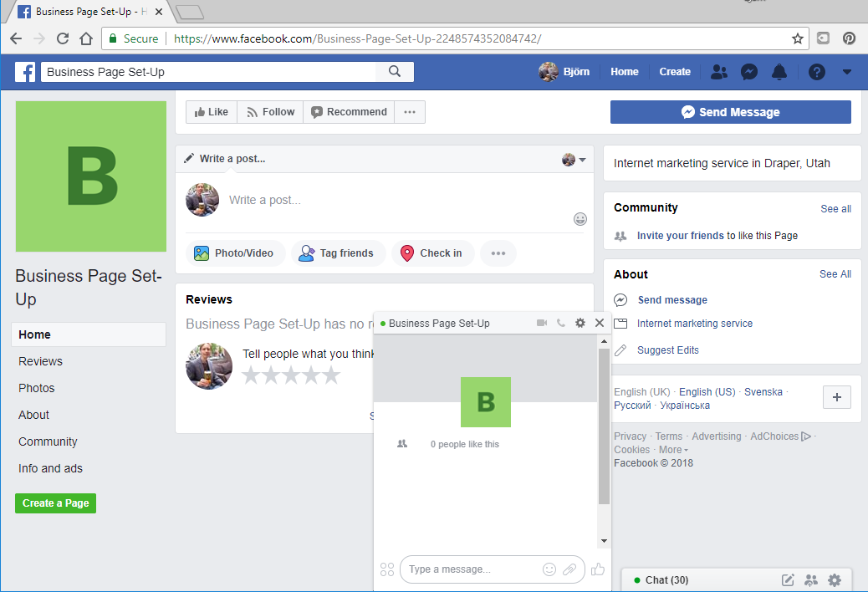This screenshot has width=868, height=592.
Task: Like the Business Page Set-Up page
Action: [x=212, y=112]
